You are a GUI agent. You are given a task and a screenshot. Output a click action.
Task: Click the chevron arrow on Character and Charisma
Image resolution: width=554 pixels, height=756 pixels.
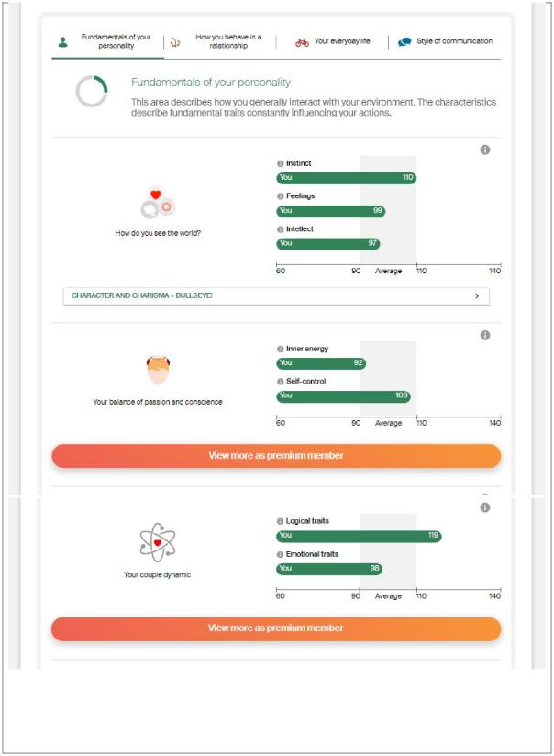(477, 296)
